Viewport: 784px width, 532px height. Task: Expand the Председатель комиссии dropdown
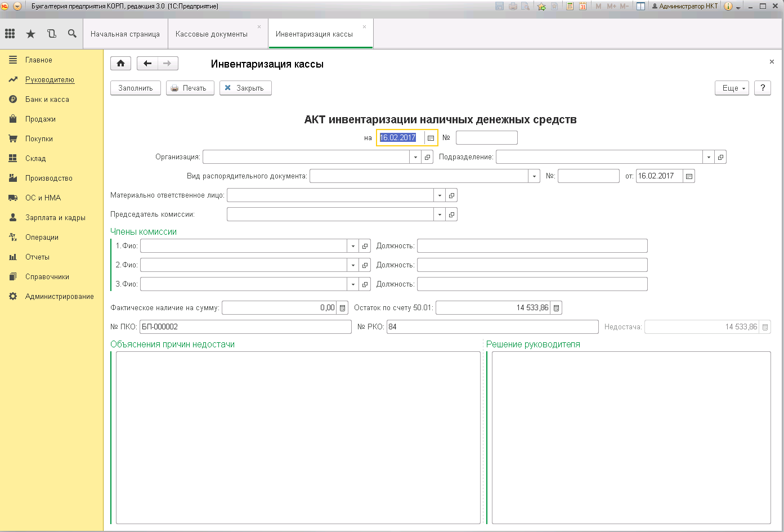440,214
